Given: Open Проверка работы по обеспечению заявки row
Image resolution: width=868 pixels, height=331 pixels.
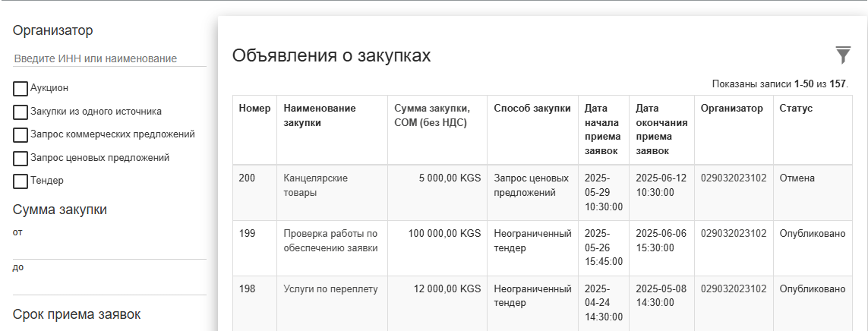Looking at the screenshot, I should click(542, 248).
